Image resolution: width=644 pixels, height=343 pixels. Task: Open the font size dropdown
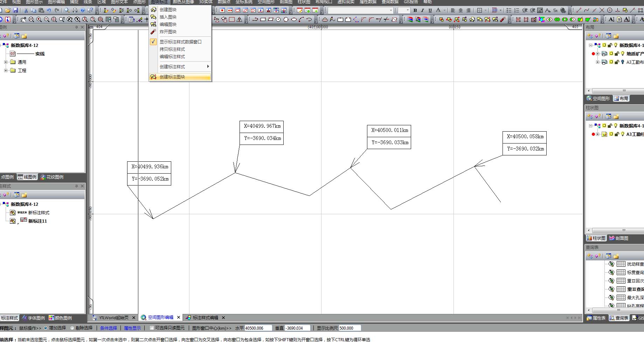click(x=408, y=10)
